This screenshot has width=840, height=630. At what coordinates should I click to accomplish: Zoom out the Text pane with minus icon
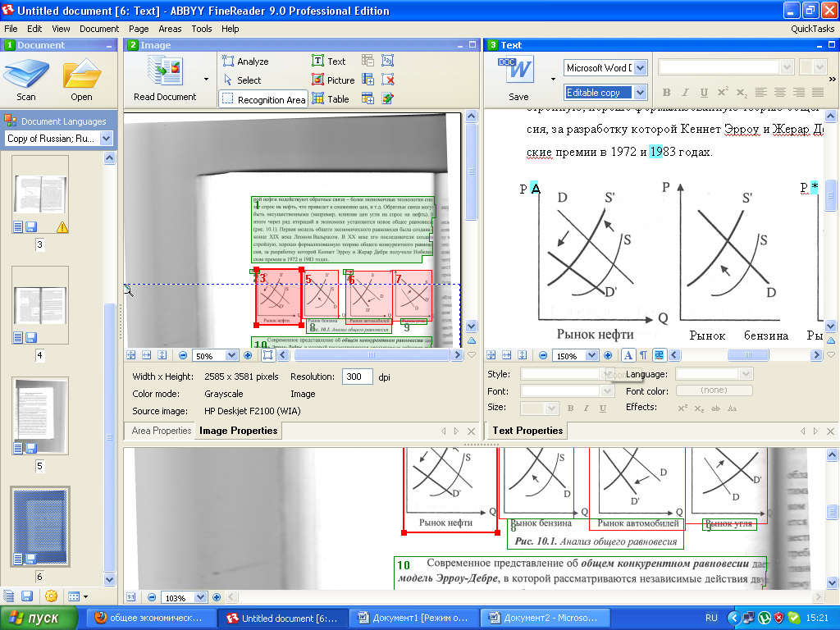[x=543, y=355]
